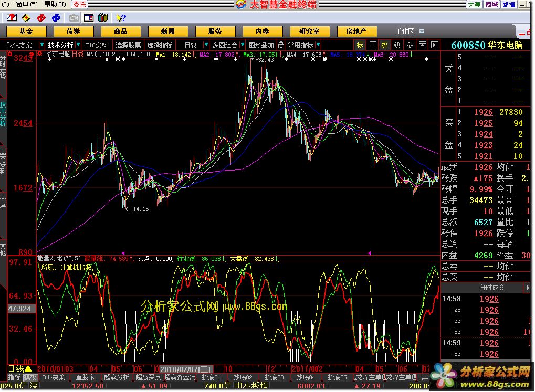Click the 选择指标 toolbar button
This screenshot has height=392, width=535.
point(160,45)
